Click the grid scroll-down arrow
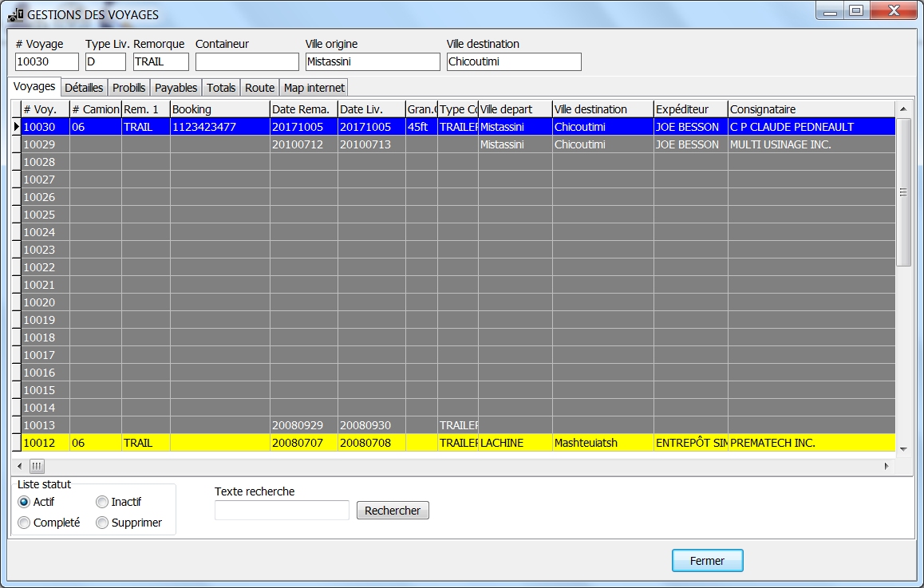 [x=903, y=450]
